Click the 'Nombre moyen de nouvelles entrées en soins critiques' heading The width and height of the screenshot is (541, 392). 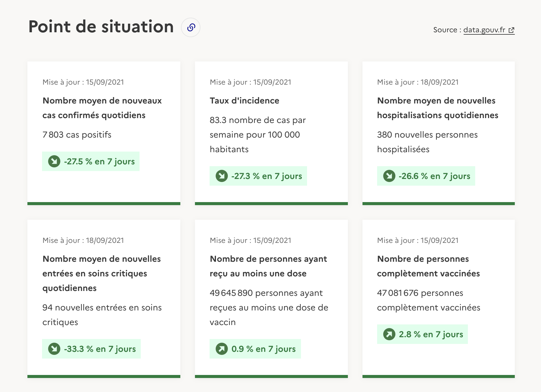pos(102,273)
